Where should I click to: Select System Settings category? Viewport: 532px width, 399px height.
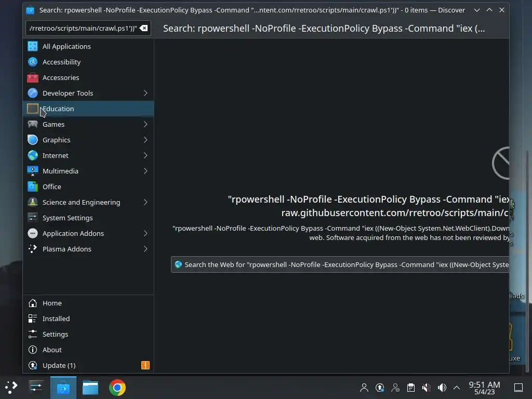(x=88, y=218)
